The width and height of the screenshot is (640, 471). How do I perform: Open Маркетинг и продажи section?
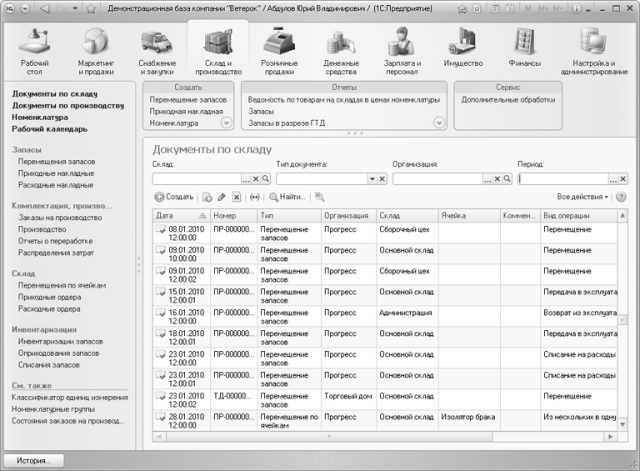[x=96, y=51]
